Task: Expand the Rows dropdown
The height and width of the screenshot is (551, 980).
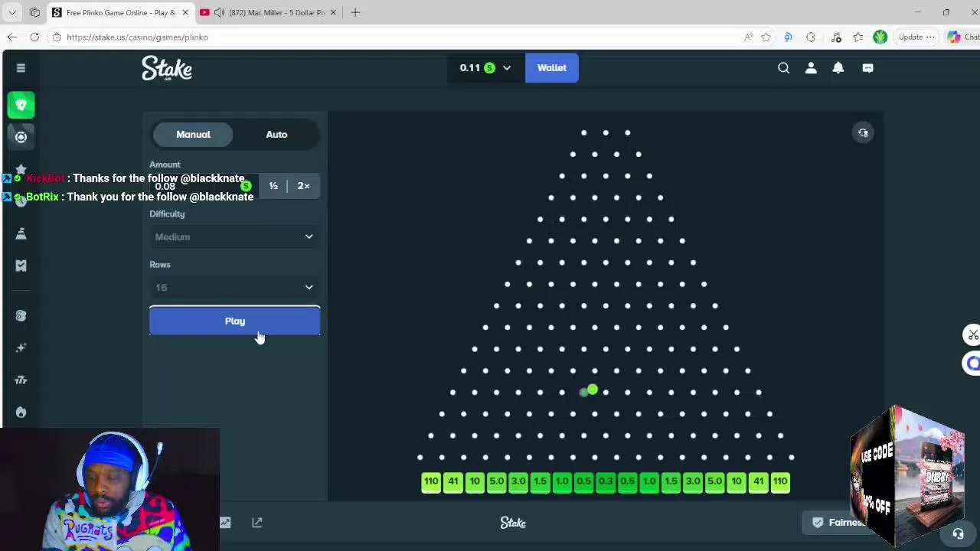Action: point(234,288)
